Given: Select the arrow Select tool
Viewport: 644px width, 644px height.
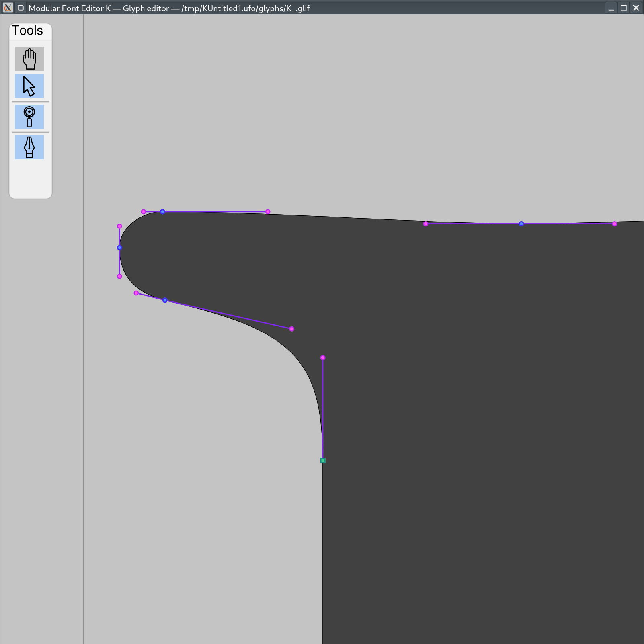Looking at the screenshot, I should pos(29,86).
